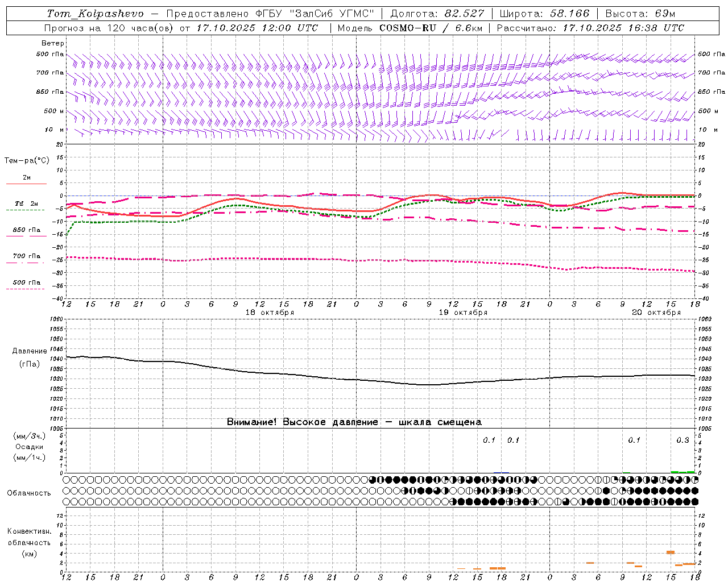Click 'Прогноз на 120 часа(ов)' forecast text

[109, 28]
